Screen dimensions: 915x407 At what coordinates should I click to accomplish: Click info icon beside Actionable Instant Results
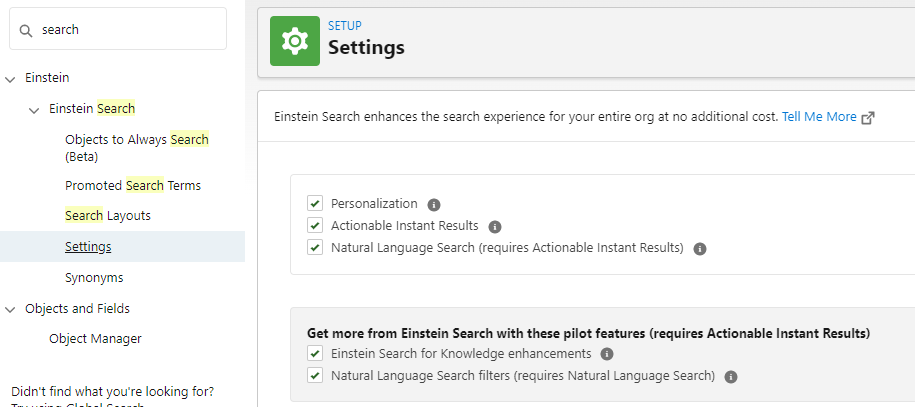(x=495, y=227)
